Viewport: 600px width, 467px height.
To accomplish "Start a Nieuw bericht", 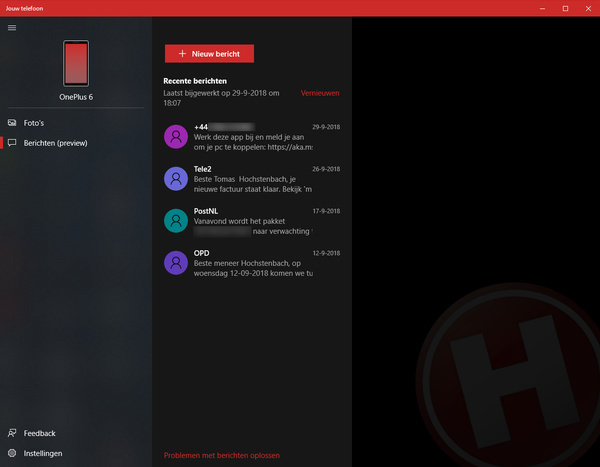I will (209, 54).
